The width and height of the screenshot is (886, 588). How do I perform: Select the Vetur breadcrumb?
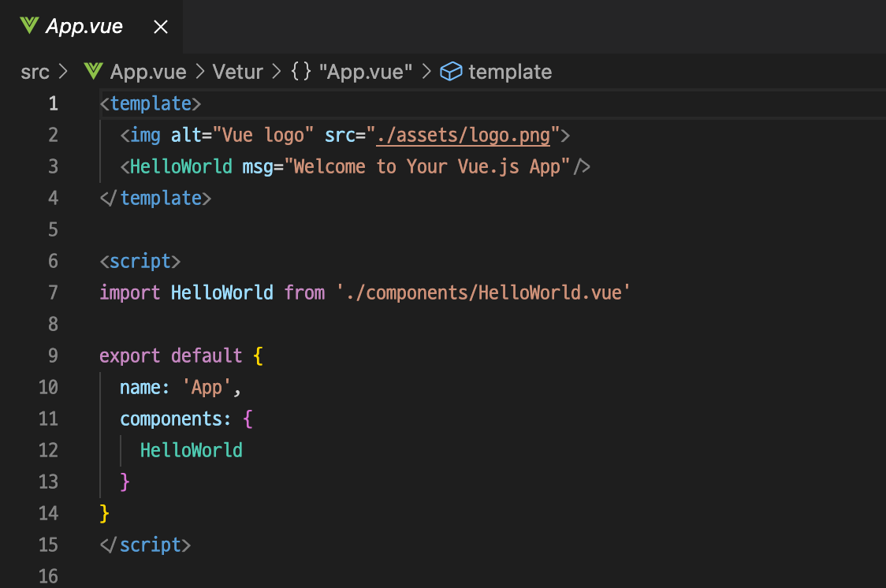coord(238,72)
